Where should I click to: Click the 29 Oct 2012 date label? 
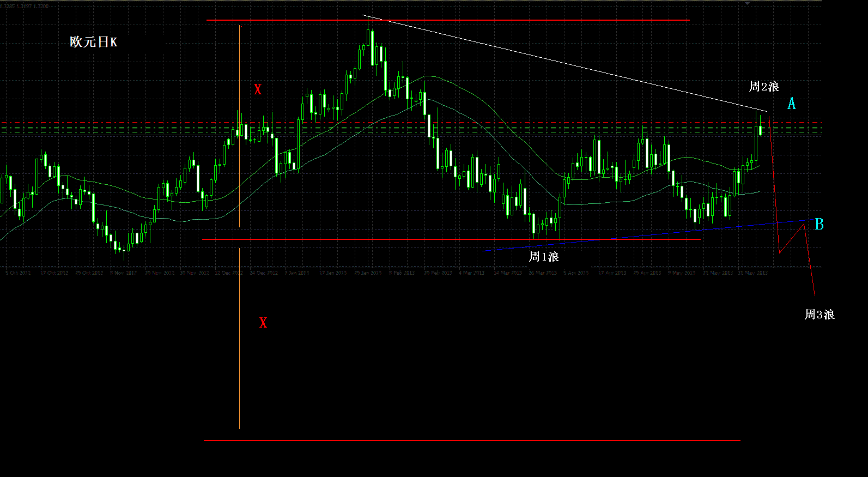coord(89,273)
